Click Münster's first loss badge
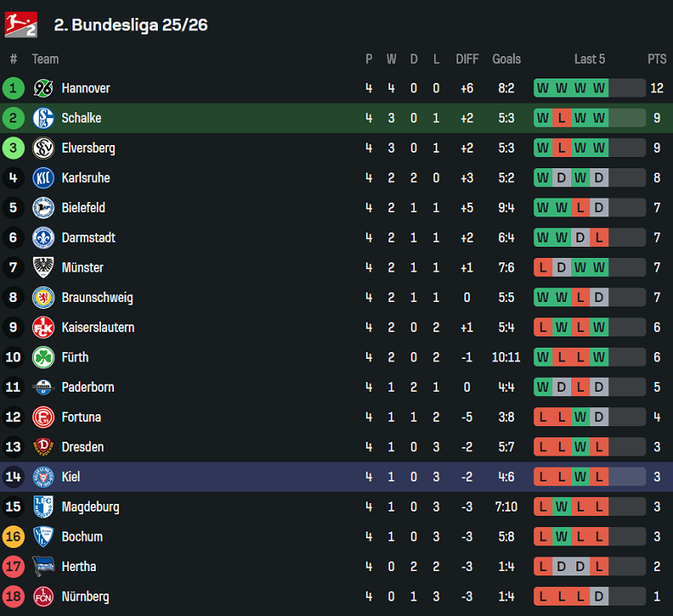 coord(543,267)
